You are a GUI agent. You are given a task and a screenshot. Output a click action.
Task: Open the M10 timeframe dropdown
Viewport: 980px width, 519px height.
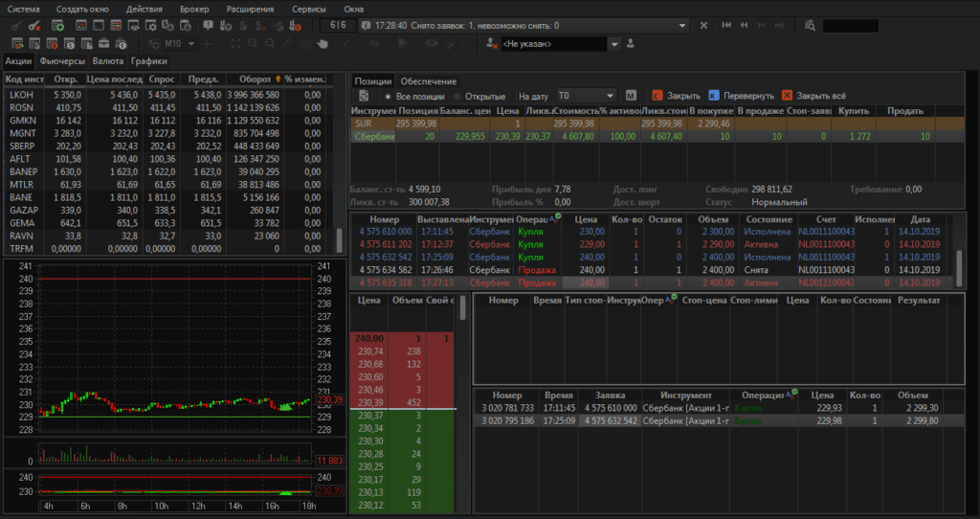click(191, 44)
